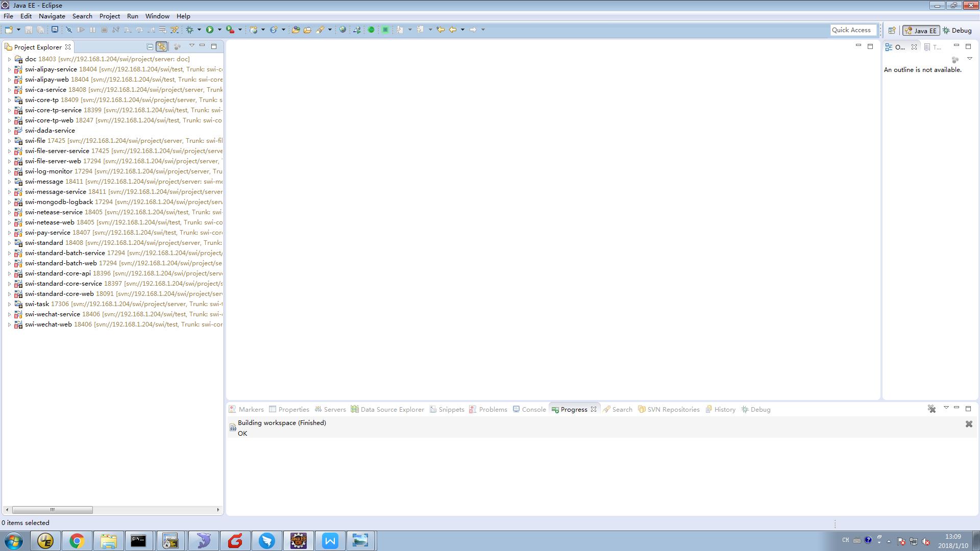Remove the finished Building workspace job entry

pyautogui.click(x=969, y=424)
